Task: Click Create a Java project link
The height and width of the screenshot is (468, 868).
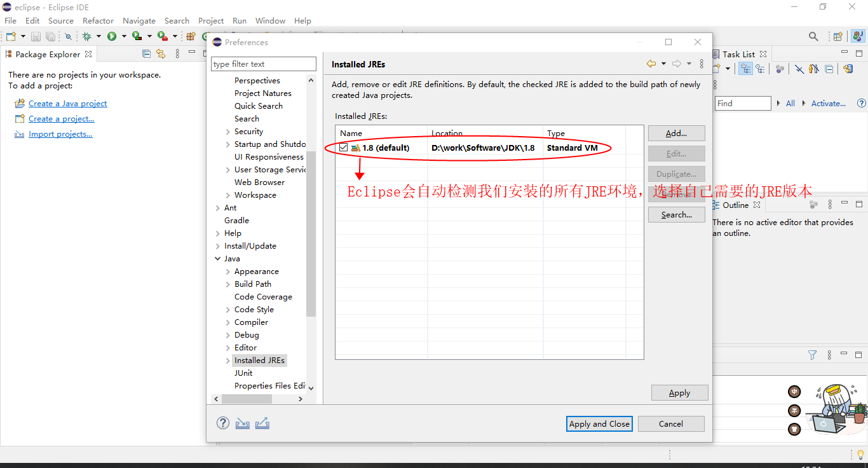Action: [68, 103]
